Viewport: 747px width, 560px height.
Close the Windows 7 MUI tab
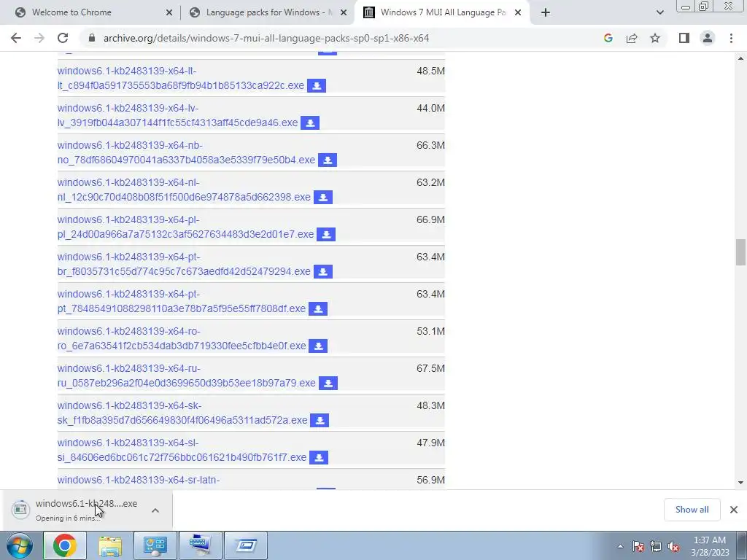click(518, 12)
